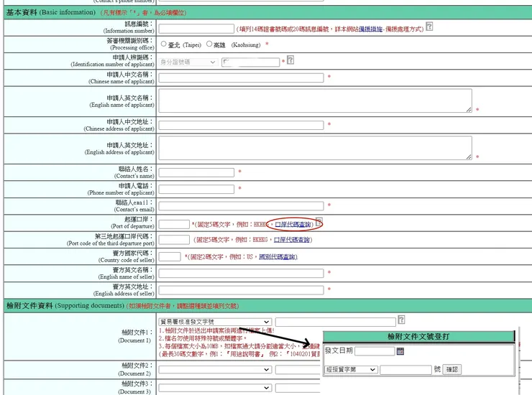The image size is (532, 395).
Task: Click the document number field in popup
Action: coord(405,370)
